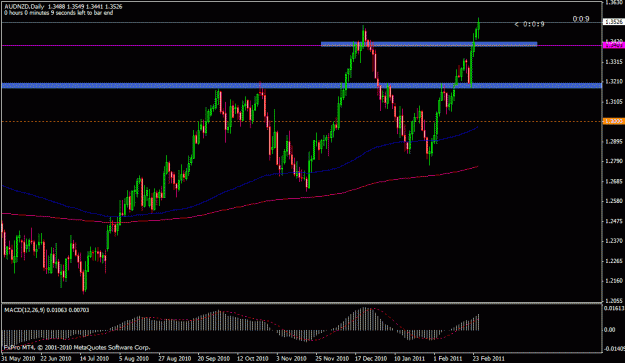
Task: Select the long blue zone near 1.3210
Action: [301, 85]
